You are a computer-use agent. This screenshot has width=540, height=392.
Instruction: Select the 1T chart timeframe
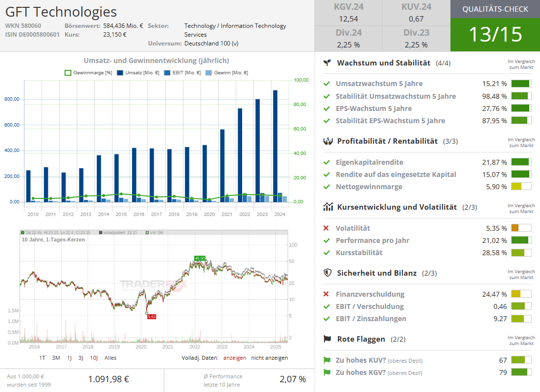[x=42, y=358]
